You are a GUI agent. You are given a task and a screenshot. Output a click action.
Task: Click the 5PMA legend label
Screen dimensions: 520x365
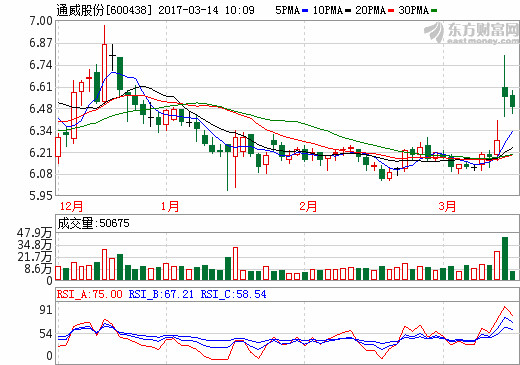pyautogui.click(x=288, y=10)
